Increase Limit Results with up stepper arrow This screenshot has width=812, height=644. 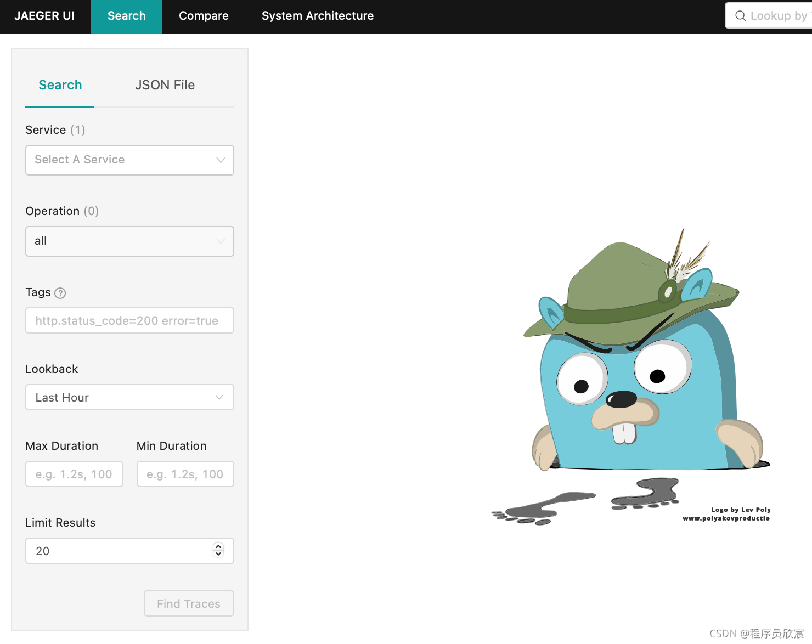[x=218, y=547]
